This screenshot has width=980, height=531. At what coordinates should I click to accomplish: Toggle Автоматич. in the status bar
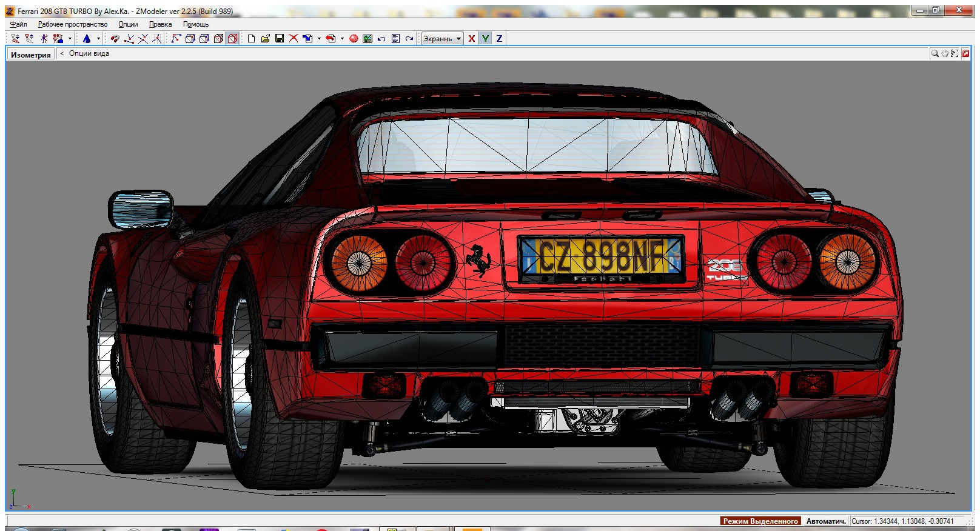[x=825, y=521]
